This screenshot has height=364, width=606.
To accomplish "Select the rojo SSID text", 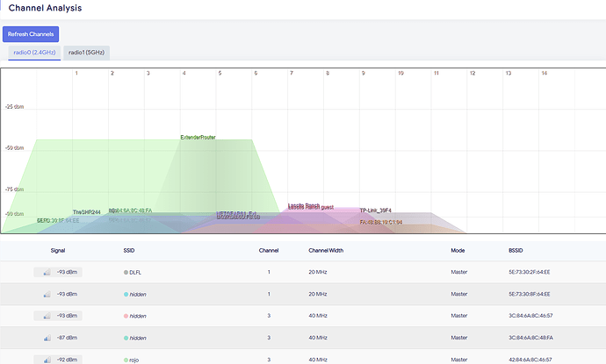I will (134, 360).
